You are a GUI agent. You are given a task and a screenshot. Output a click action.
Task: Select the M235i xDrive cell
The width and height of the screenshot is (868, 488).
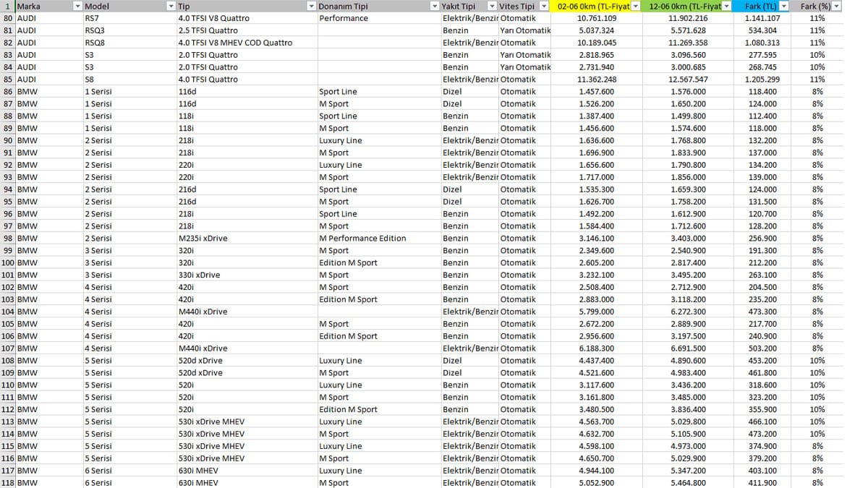[x=246, y=239]
